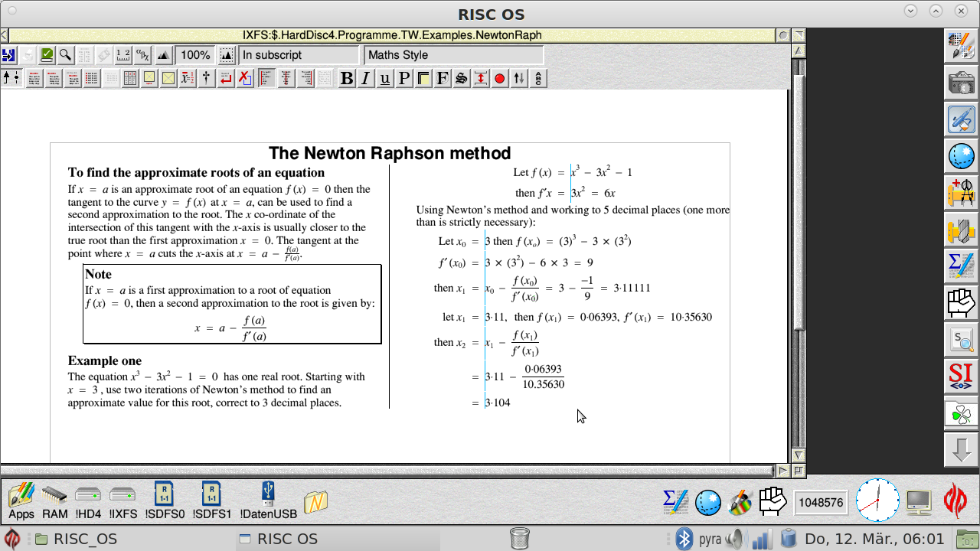Toggle the ruler display icon
Screen dimensions: 980x551
[123, 55]
